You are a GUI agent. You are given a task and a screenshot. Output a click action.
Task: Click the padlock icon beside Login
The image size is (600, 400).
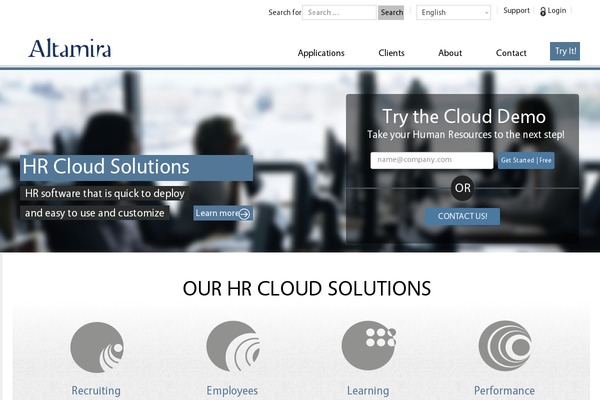tap(543, 11)
